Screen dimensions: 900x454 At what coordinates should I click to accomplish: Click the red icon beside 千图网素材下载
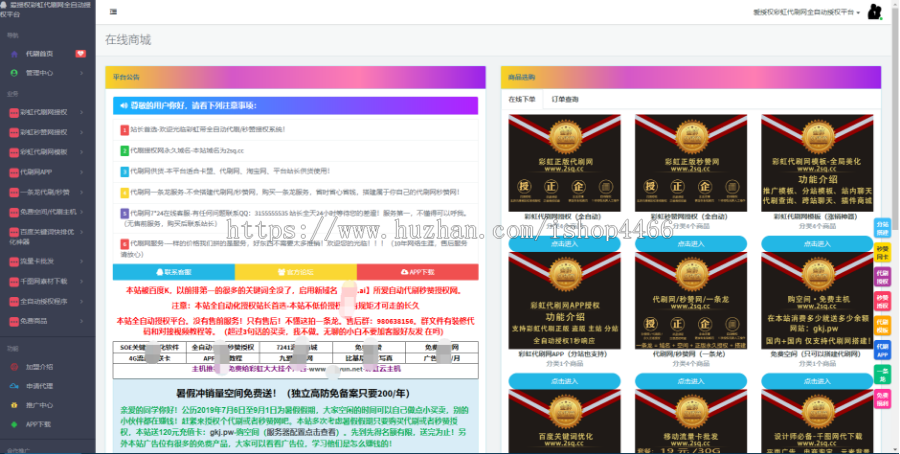click(14, 281)
